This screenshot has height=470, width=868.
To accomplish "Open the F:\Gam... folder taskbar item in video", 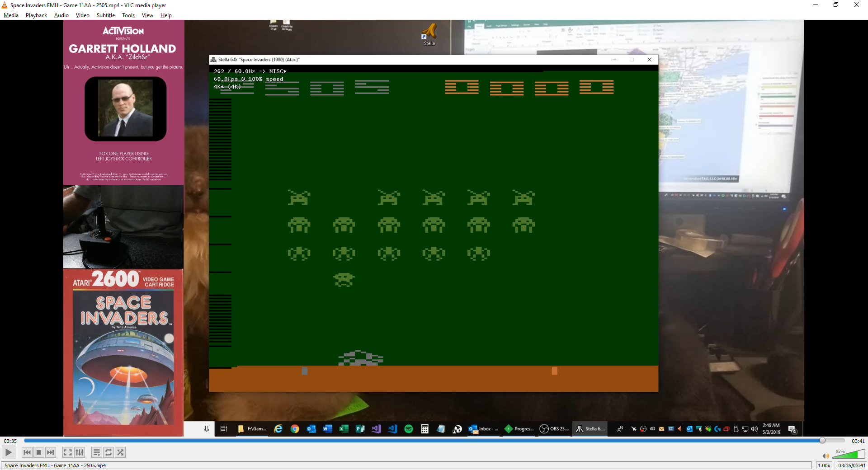I will coord(252,429).
